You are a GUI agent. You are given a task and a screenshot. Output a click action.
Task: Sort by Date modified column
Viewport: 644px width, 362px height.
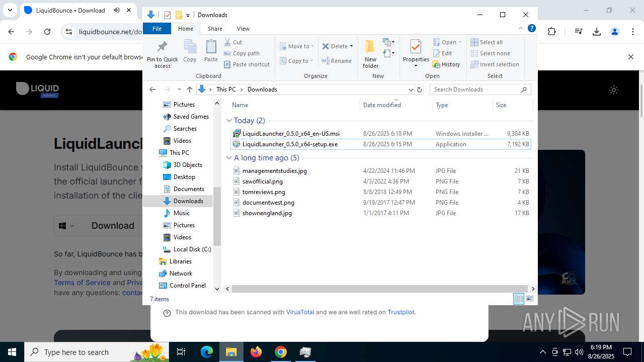coord(396,105)
